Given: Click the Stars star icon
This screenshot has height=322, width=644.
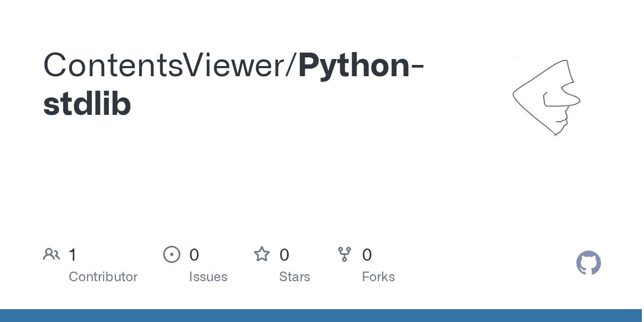Looking at the screenshot, I should click(x=262, y=254).
